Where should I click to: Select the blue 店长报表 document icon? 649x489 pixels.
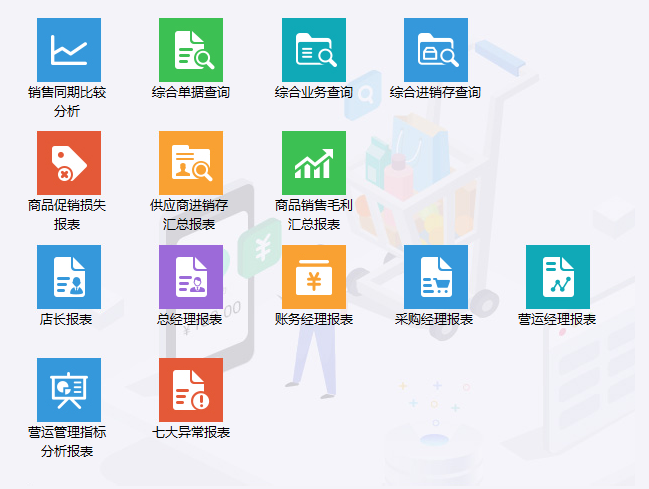68,277
